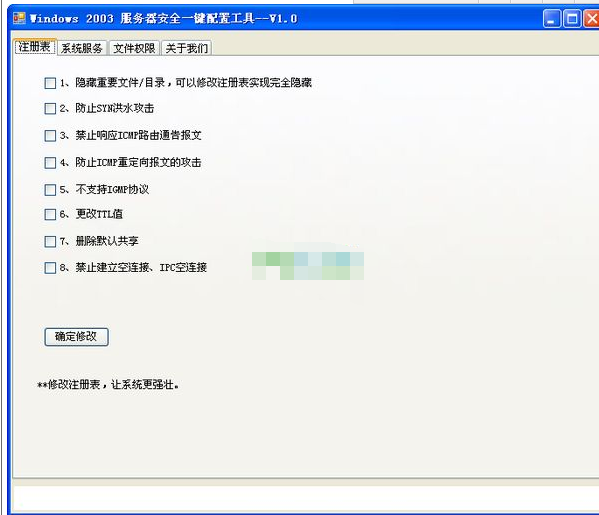599x515 pixels.
Task: Open the 文件权限 tab
Action: point(134,48)
